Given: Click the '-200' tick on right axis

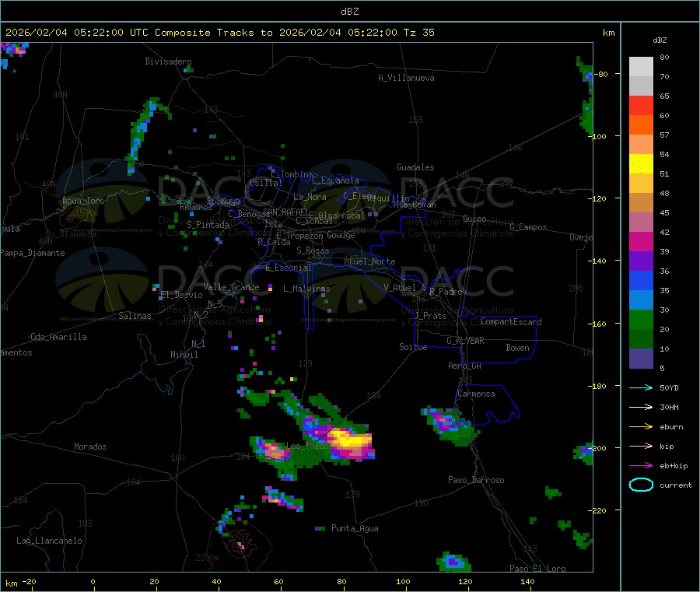Looking at the screenshot, I should (597, 448).
